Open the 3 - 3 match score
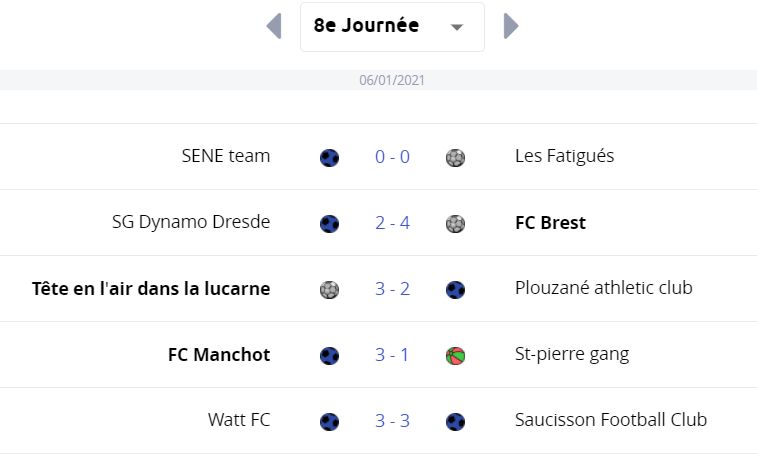 click(x=392, y=421)
